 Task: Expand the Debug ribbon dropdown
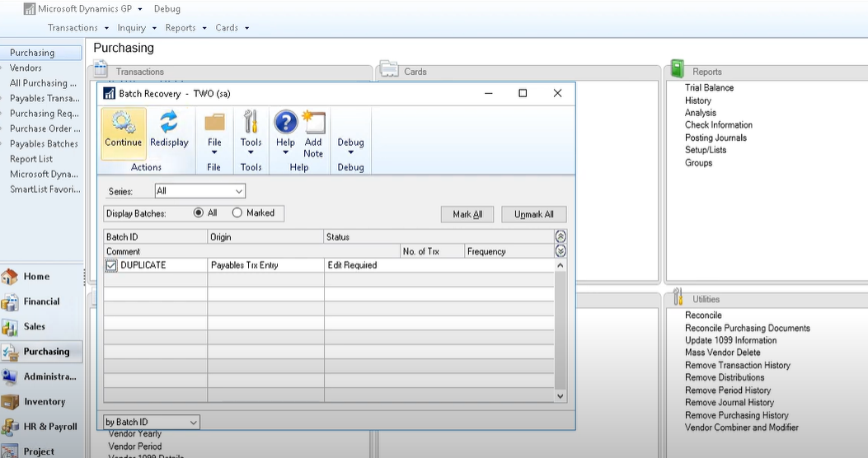click(350, 152)
